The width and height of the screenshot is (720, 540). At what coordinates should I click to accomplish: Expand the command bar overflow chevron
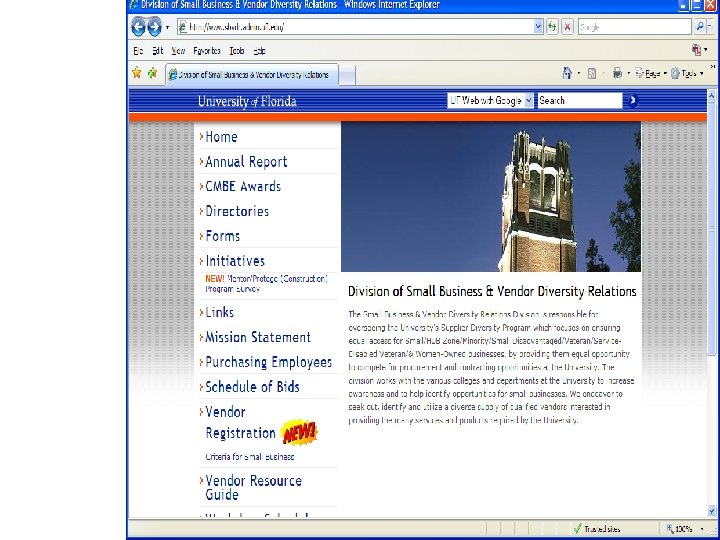[x=713, y=68]
